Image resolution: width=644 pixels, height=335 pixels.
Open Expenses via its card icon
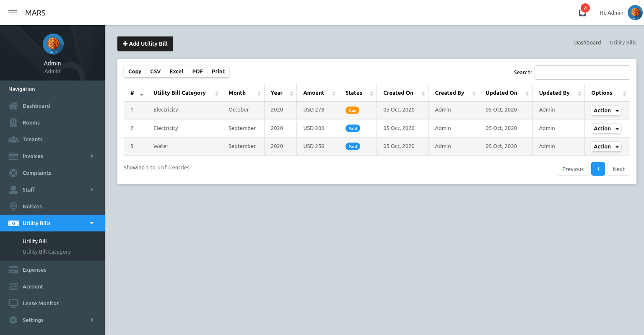(x=13, y=270)
